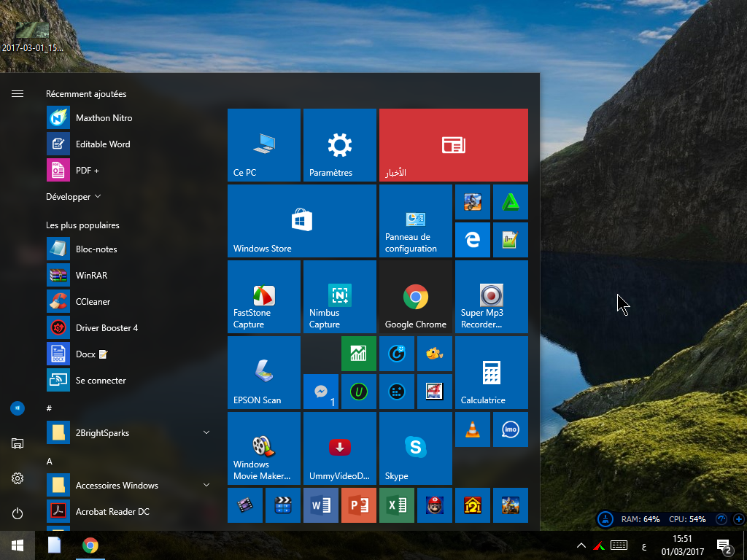Open Se connecter entry

pyautogui.click(x=128, y=380)
